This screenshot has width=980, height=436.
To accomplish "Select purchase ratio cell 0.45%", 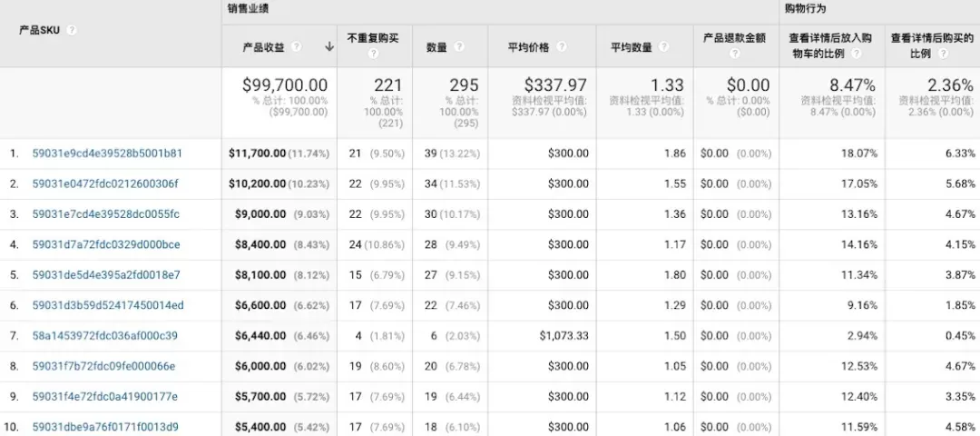I will [x=961, y=336].
